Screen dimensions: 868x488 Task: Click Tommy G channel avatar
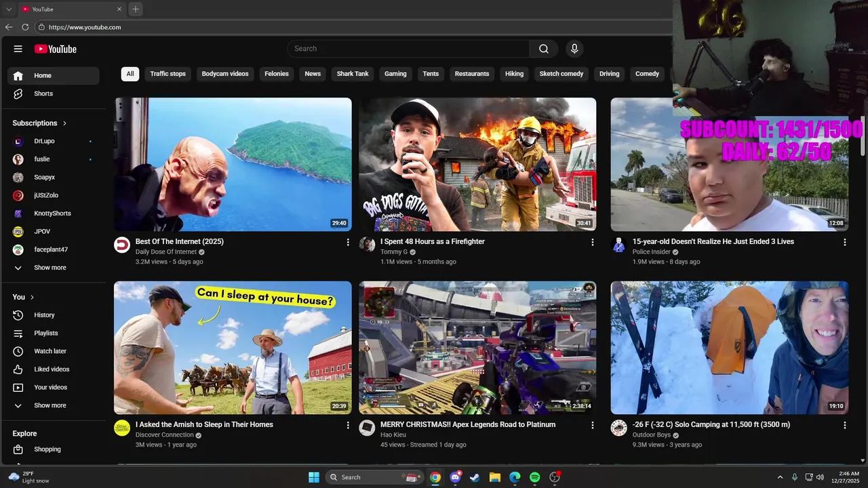pyautogui.click(x=367, y=245)
